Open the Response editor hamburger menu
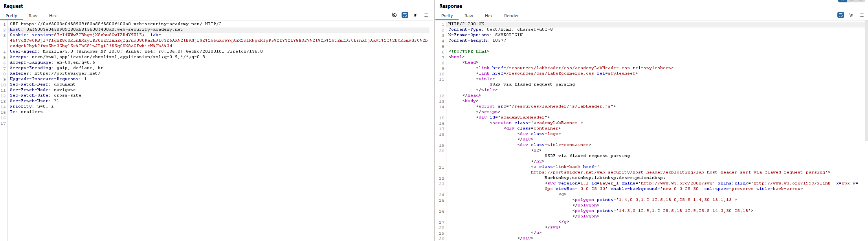 (862, 15)
